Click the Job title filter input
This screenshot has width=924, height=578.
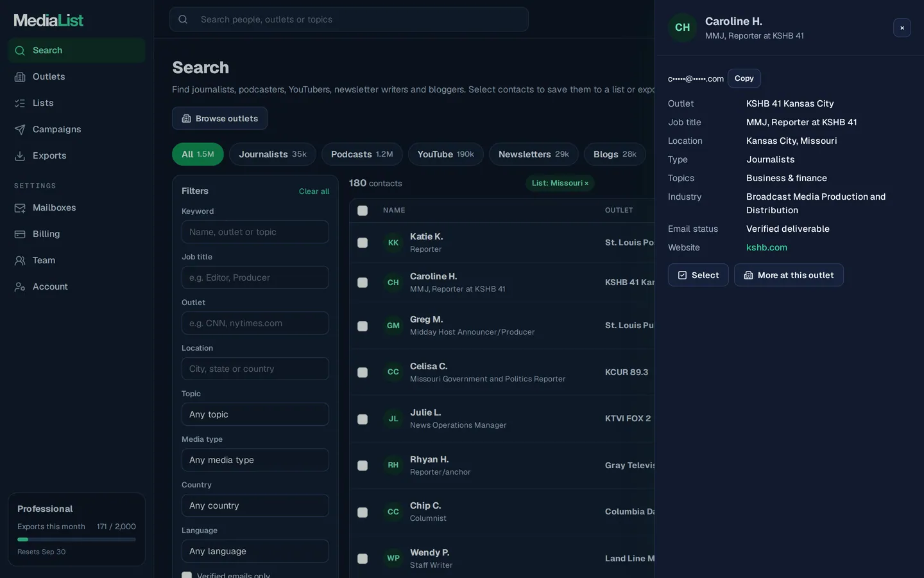(255, 277)
